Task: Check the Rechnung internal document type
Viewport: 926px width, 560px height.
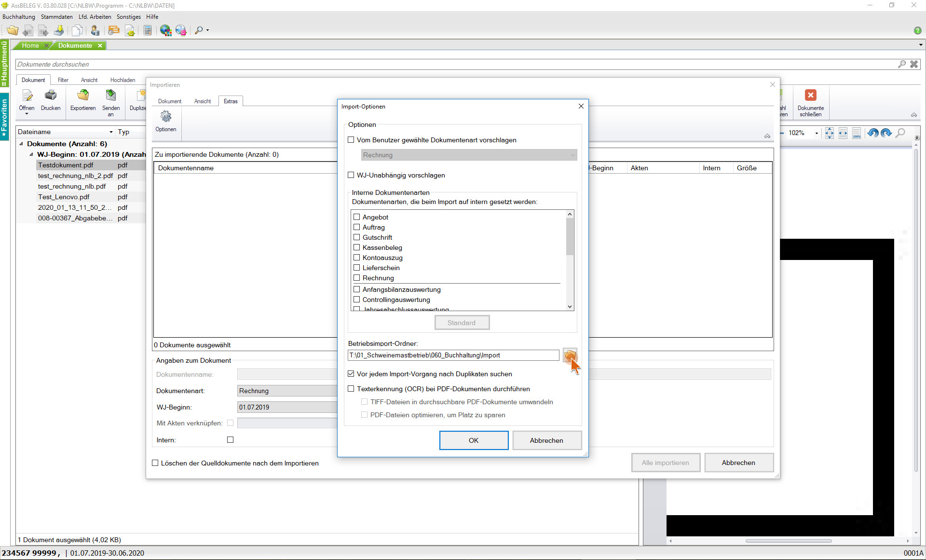Action: click(x=357, y=278)
